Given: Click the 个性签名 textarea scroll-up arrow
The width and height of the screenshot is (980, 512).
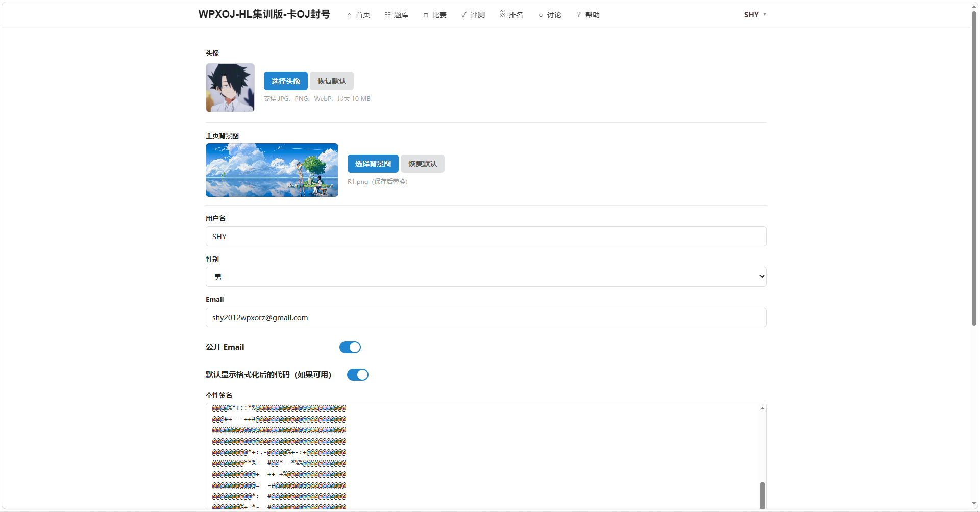Looking at the screenshot, I should (x=762, y=408).
